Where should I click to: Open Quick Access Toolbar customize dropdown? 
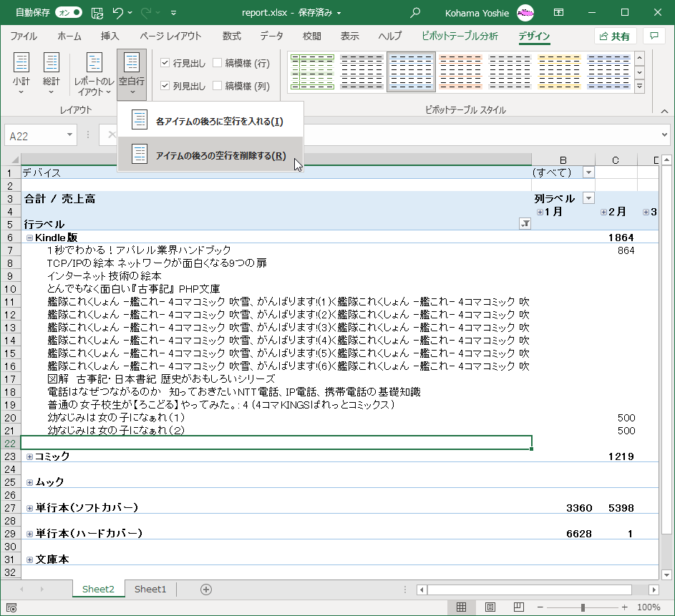click(x=173, y=14)
